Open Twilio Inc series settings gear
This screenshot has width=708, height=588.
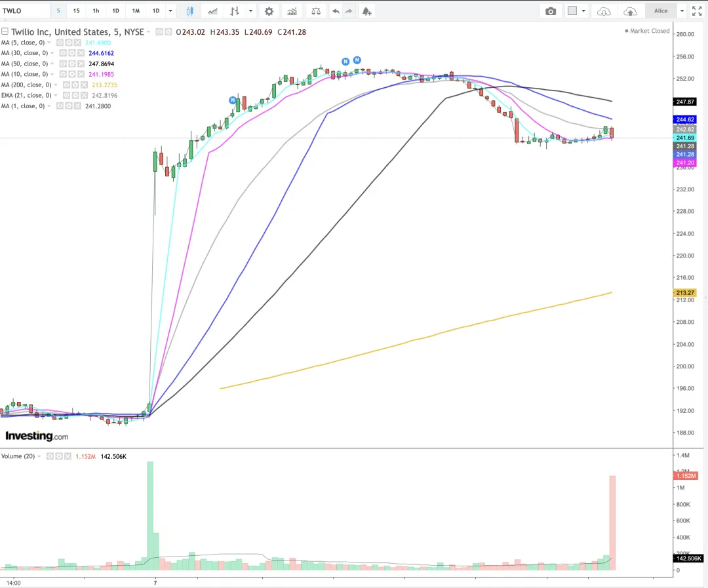(x=168, y=32)
